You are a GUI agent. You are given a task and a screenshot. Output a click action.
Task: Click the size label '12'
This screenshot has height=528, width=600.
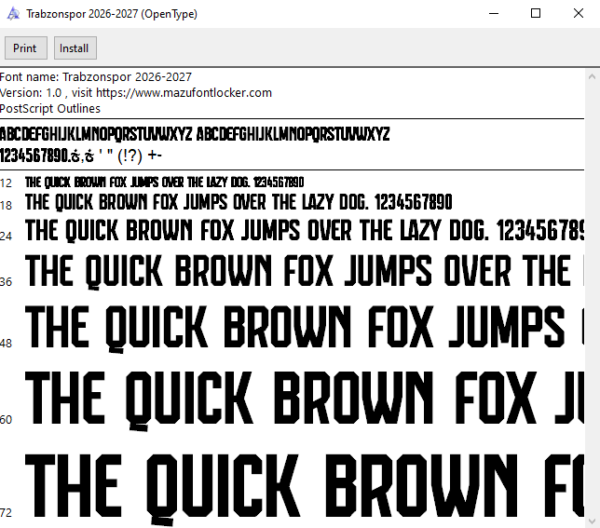pos(6,183)
